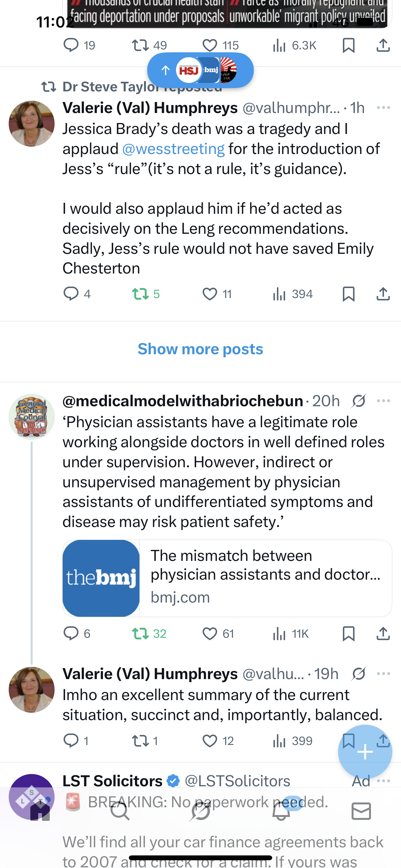Like Valerie's excellent summary reply

point(210,741)
